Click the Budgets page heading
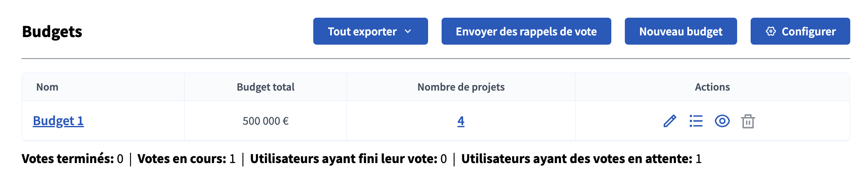 (52, 32)
